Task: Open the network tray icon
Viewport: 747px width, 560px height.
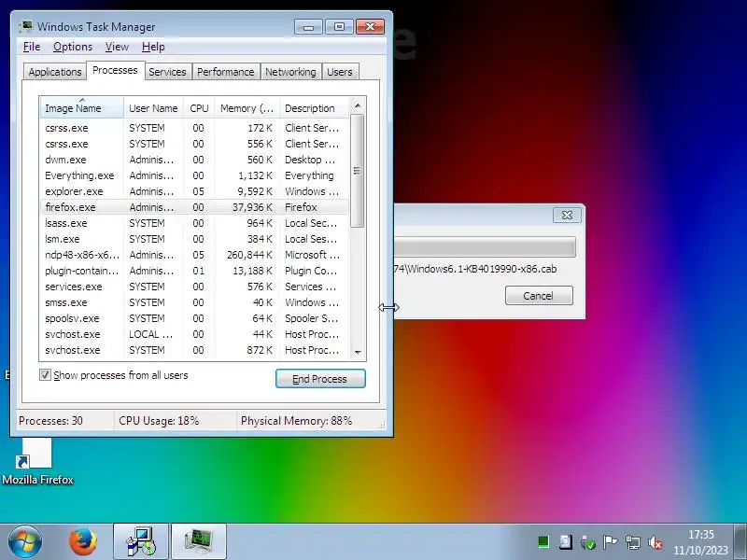Action: (x=633, y=542)
